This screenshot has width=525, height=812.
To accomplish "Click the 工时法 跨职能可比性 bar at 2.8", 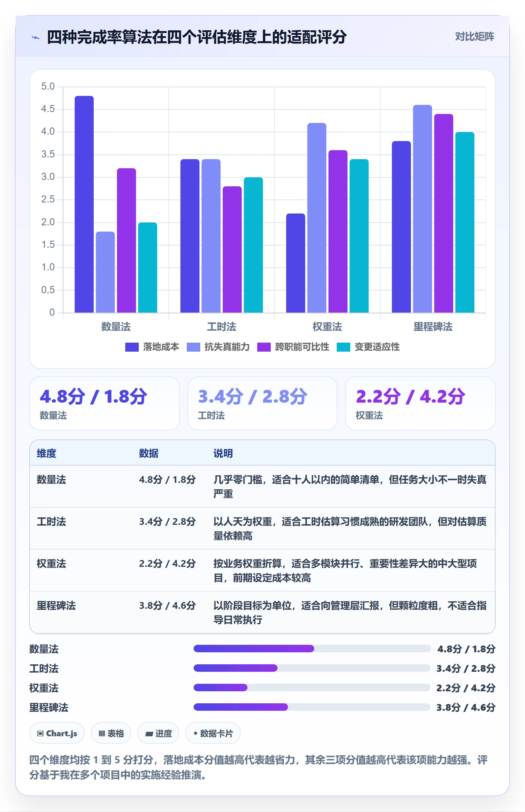I will coord(232,249).
